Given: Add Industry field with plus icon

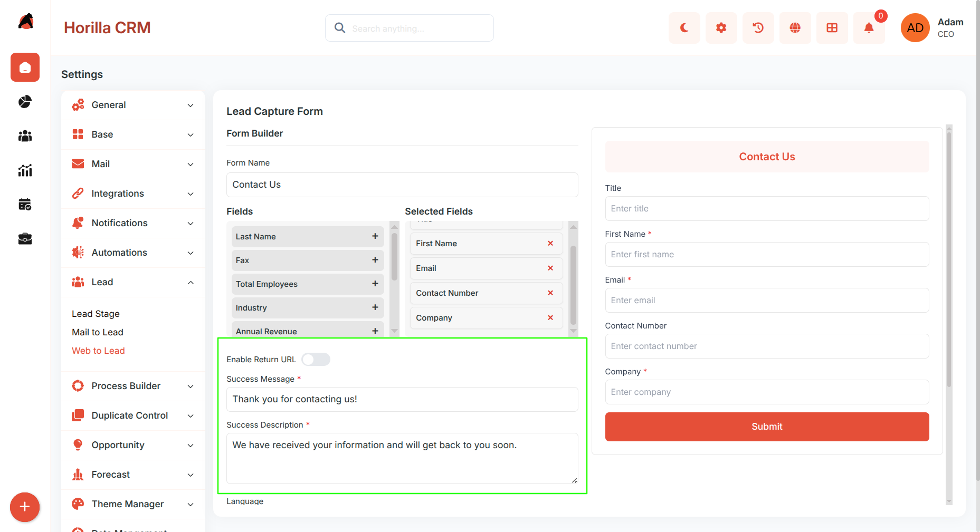Looking at the screenshot, I should 375,307.
